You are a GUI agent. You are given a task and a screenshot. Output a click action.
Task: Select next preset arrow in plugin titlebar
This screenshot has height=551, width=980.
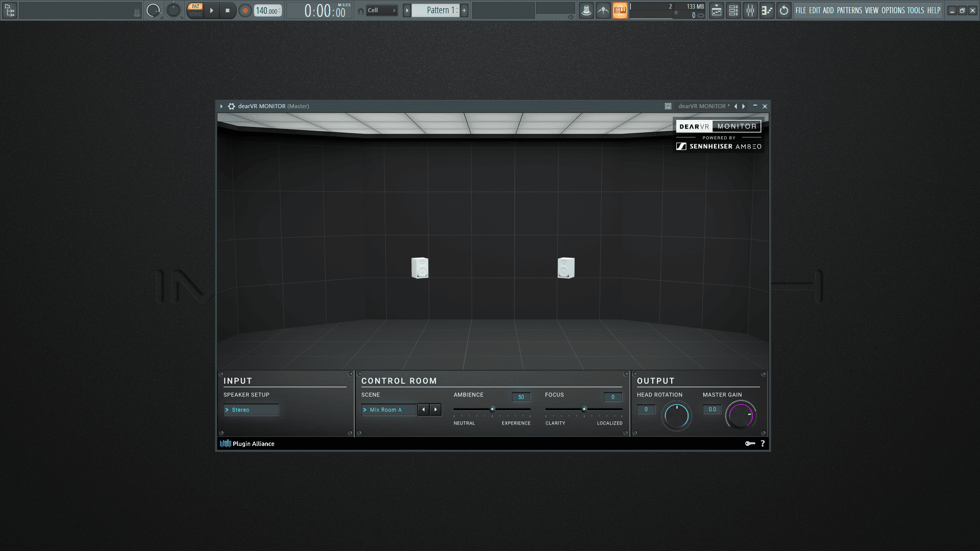(744, 106)
